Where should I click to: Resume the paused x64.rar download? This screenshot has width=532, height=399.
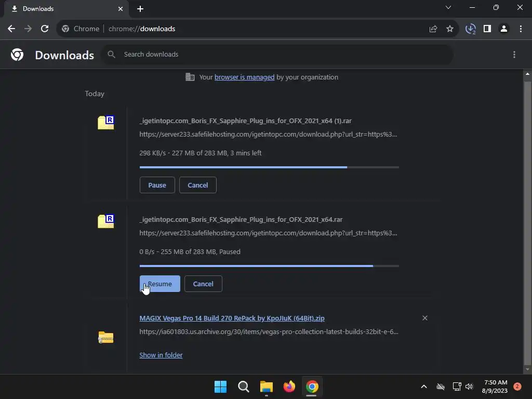click(160, 284)
